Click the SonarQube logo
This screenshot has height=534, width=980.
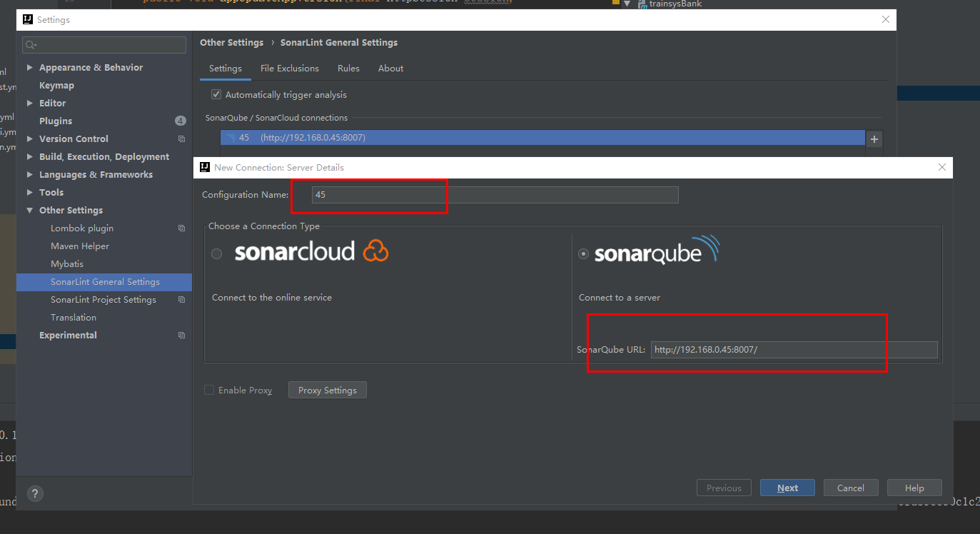[657, 251]
